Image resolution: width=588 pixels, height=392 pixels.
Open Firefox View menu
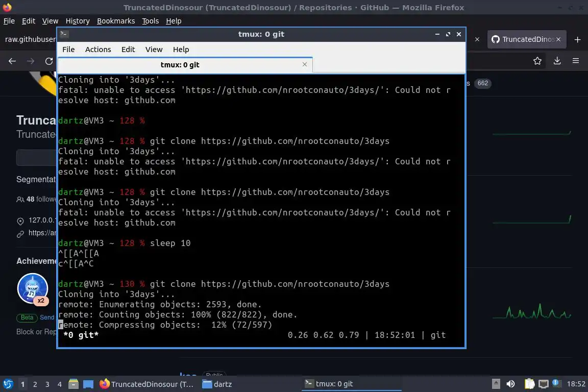coord(50,21)
